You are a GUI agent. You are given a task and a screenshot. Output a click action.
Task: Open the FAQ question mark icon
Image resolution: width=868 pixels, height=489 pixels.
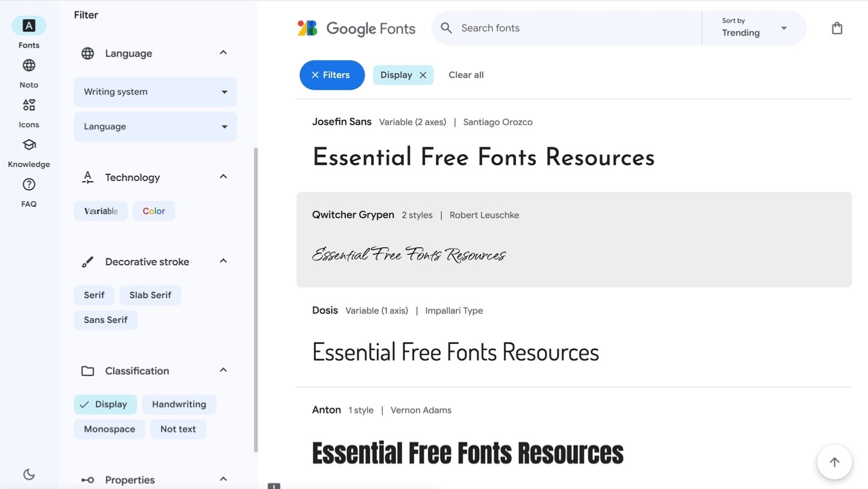[28, 184]
